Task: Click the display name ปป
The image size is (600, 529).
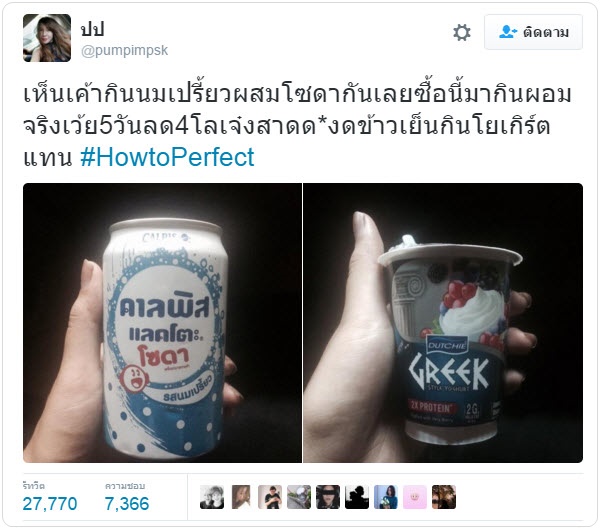Action: coord(92,29)
